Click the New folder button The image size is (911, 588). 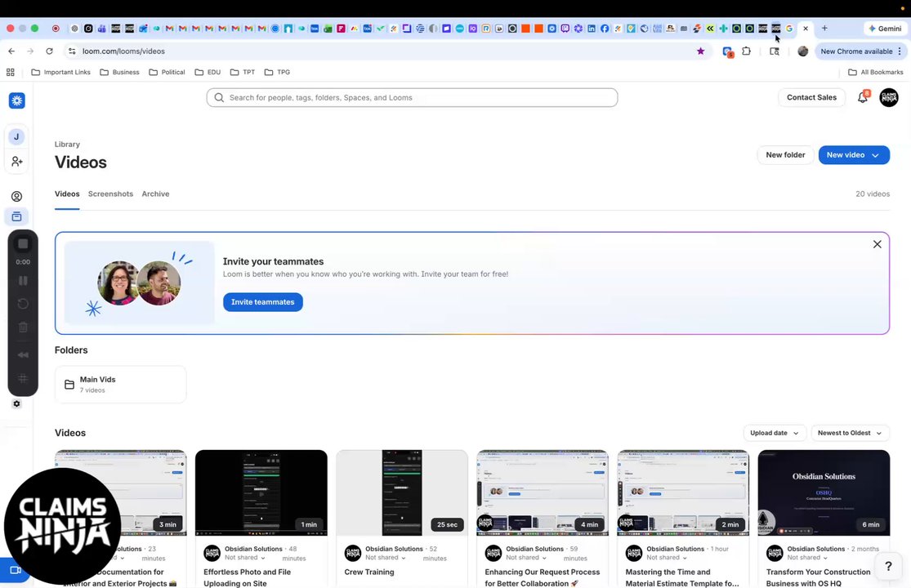pos(785,155)
